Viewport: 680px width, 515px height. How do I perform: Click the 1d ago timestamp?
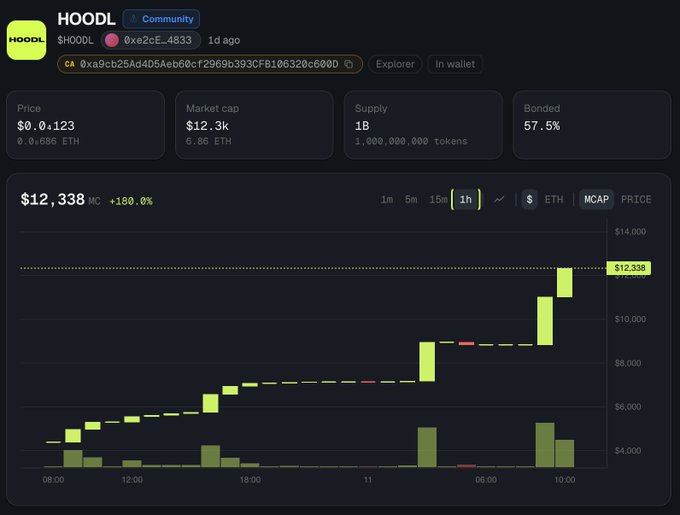pos(224,40)
